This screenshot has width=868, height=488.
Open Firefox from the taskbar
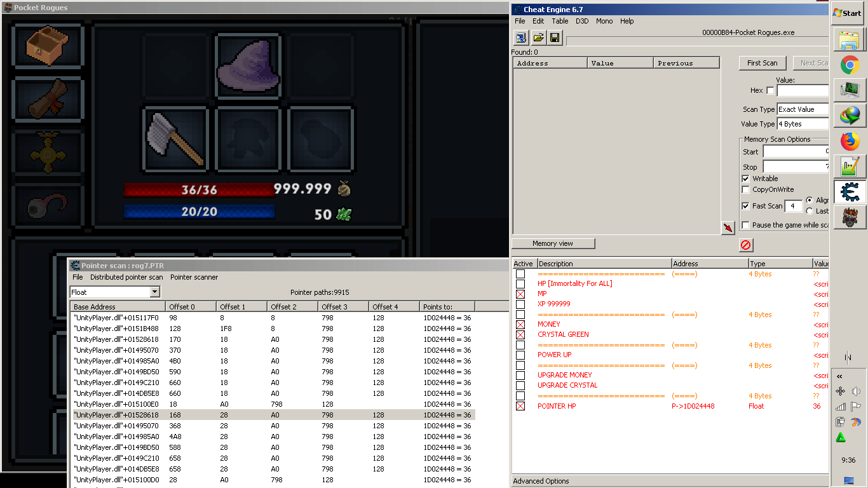pos(850,141)
